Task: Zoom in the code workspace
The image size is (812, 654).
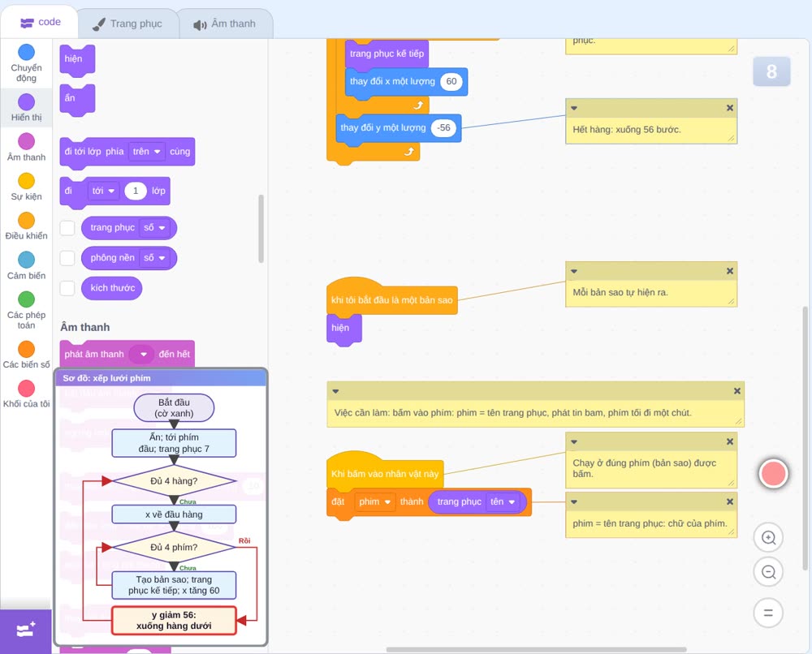Action: pos(768,538)
